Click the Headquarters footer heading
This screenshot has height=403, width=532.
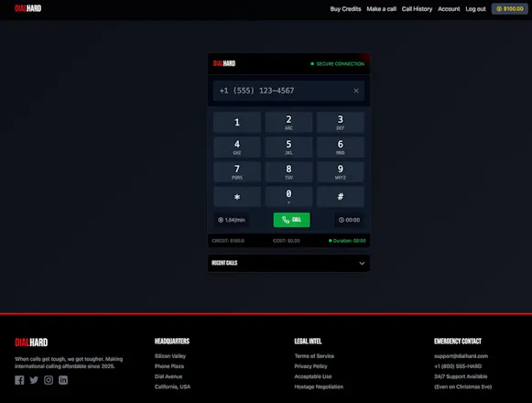172,342
